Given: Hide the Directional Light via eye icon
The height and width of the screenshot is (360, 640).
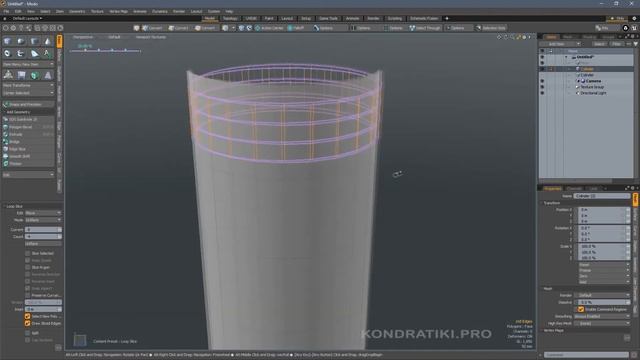Looking at the screenshot, I should [542, 93].
